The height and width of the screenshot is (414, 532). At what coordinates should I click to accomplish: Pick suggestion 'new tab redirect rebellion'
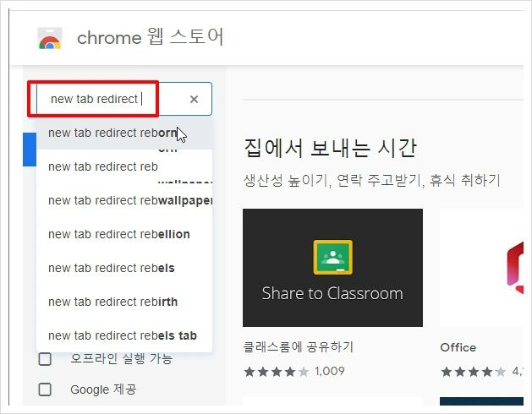[124, 234]
